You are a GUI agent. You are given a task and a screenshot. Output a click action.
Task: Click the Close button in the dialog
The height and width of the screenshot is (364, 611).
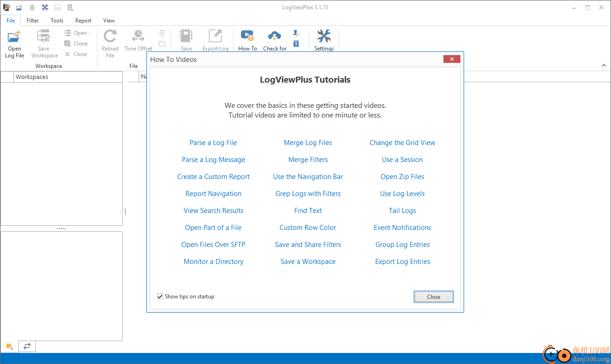tap(433, 297)
